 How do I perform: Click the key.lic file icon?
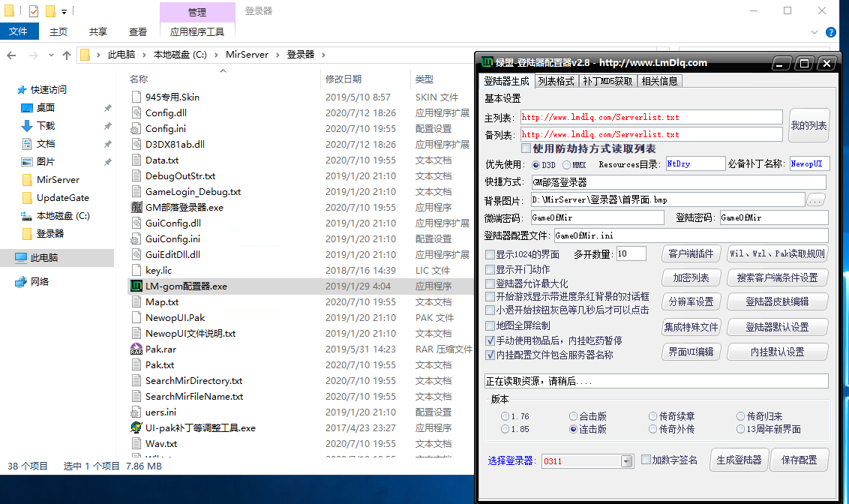[136, 270]
